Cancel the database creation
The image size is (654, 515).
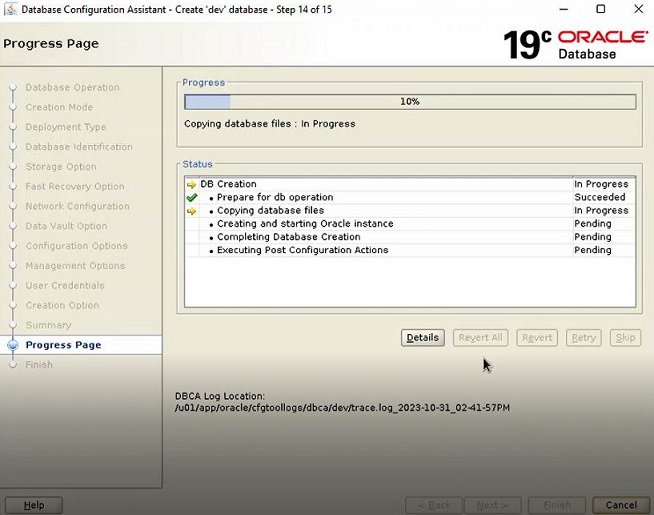point(621,505)
